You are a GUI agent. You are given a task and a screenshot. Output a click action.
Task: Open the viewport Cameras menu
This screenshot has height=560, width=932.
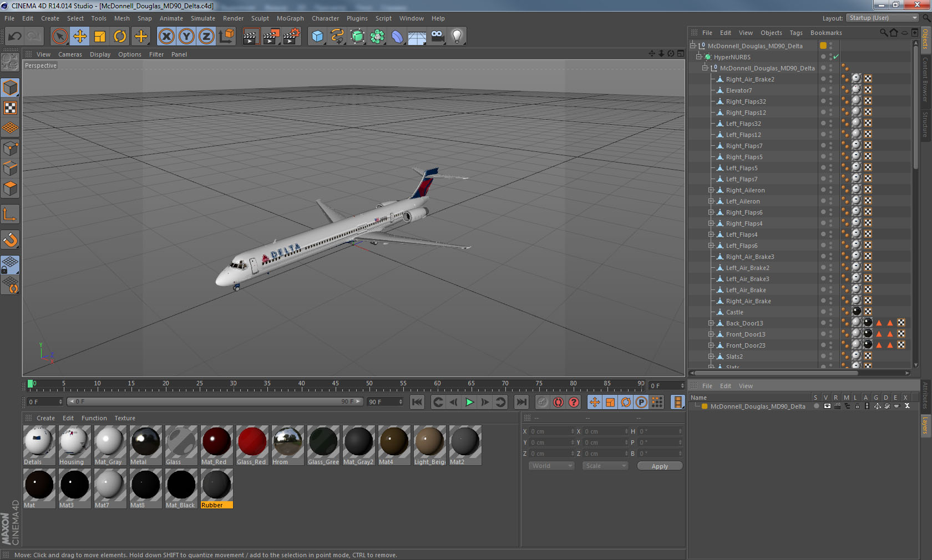(70, 54)
